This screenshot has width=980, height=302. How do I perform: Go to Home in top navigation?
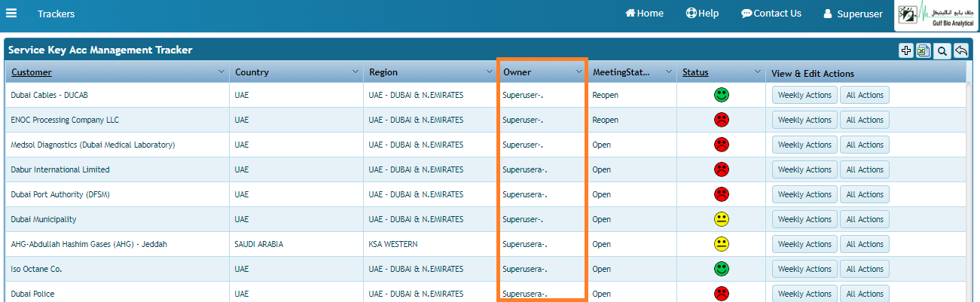644,14
